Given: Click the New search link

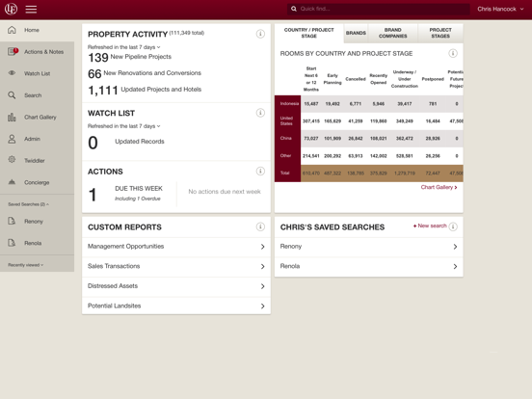Looking at the screenshot, I should click(x=430, y=226).
